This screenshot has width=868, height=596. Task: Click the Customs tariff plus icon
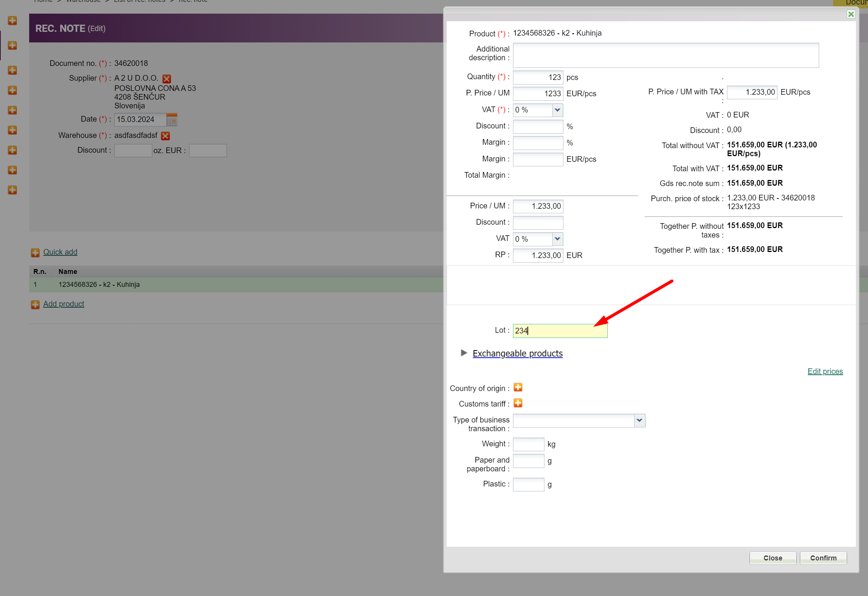[518, 403]
